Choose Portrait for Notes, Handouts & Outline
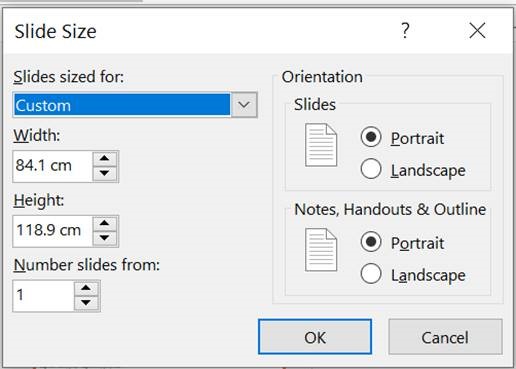 tap(371, 242)
